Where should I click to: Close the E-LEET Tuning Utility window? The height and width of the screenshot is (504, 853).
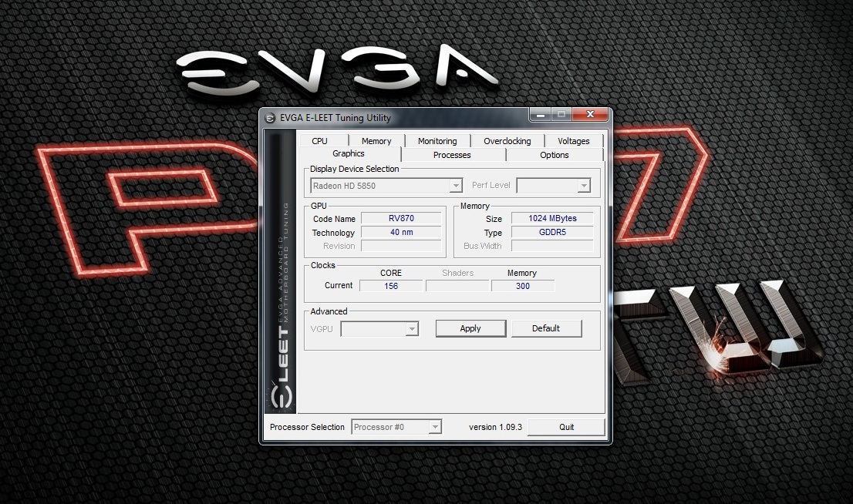click(x=590, y=115)
